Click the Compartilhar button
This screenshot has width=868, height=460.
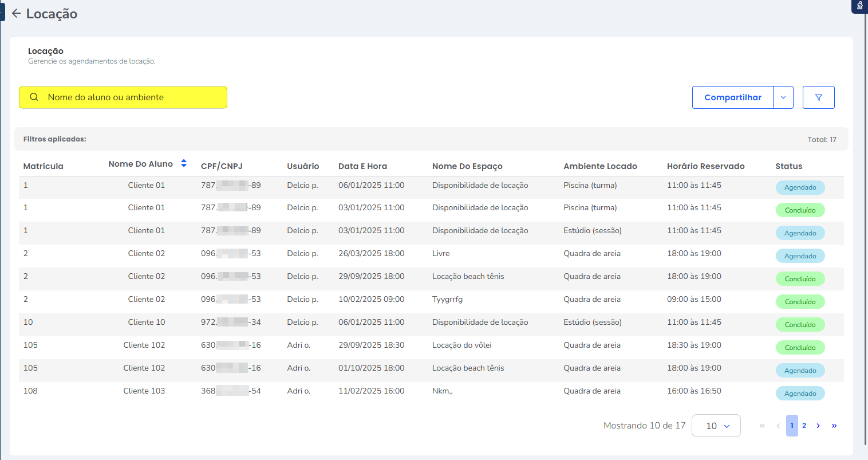732,97
